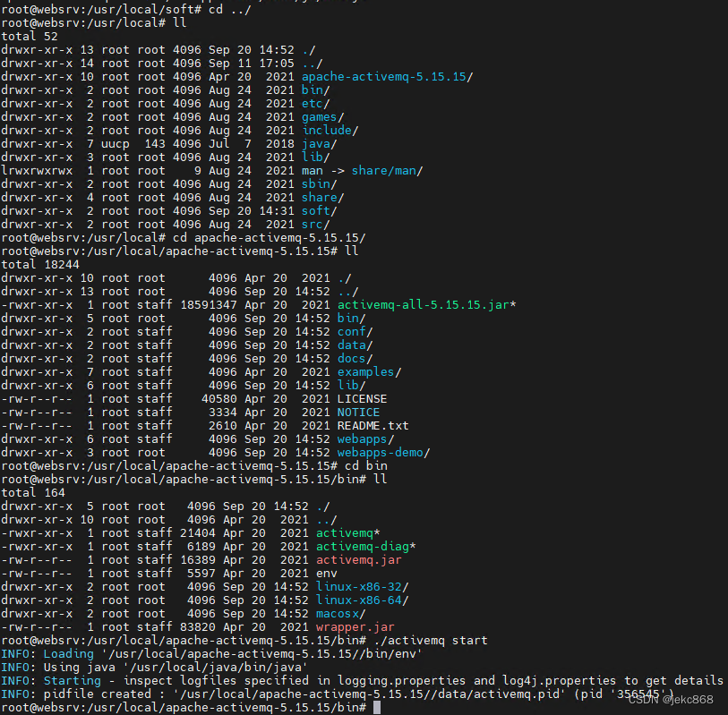Viewport: 728px width, 715px height.
Task: Click the './activemq start' command text
Action: point(430,641)
